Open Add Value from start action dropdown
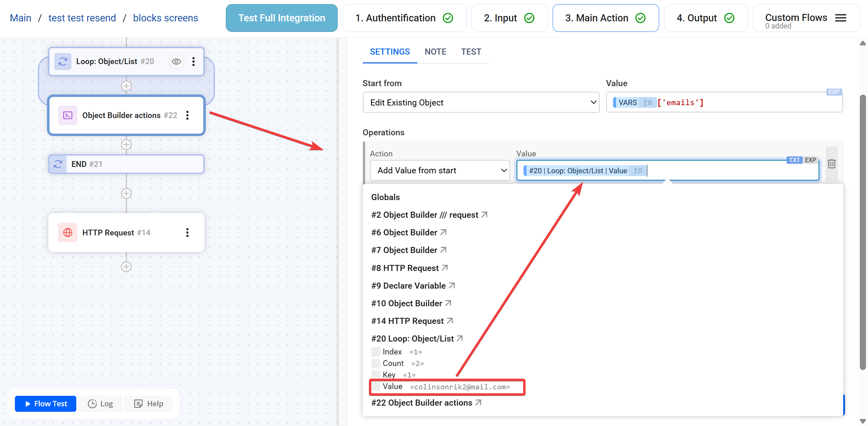 440,170
